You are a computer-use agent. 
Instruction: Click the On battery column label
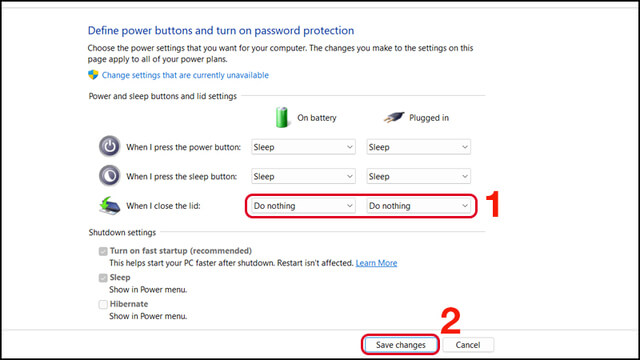[317, 118]
